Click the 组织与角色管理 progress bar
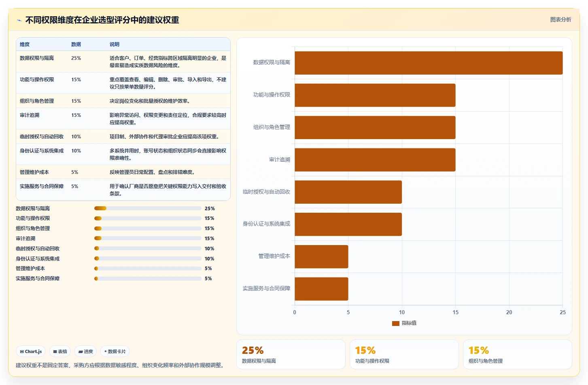The image size is (588, 385). [148, 228]
